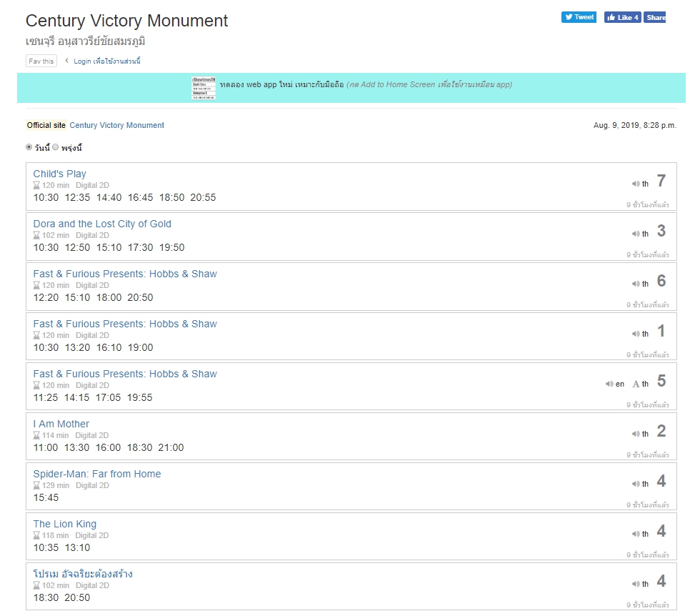Open the I Am Mother movie link

click(x=61, y=424)
